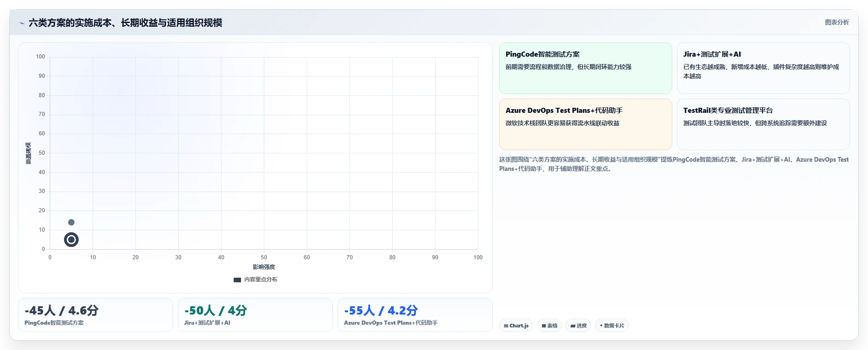Click the small icon before the panel title
This screenshot has width=868, height=350.
point(22,23)
